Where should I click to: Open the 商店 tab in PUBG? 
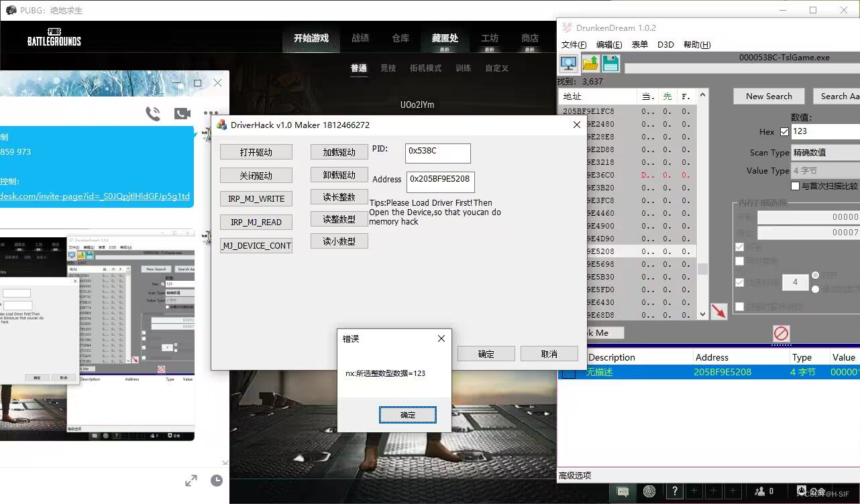pyautogui.click(x=530, y=38)
